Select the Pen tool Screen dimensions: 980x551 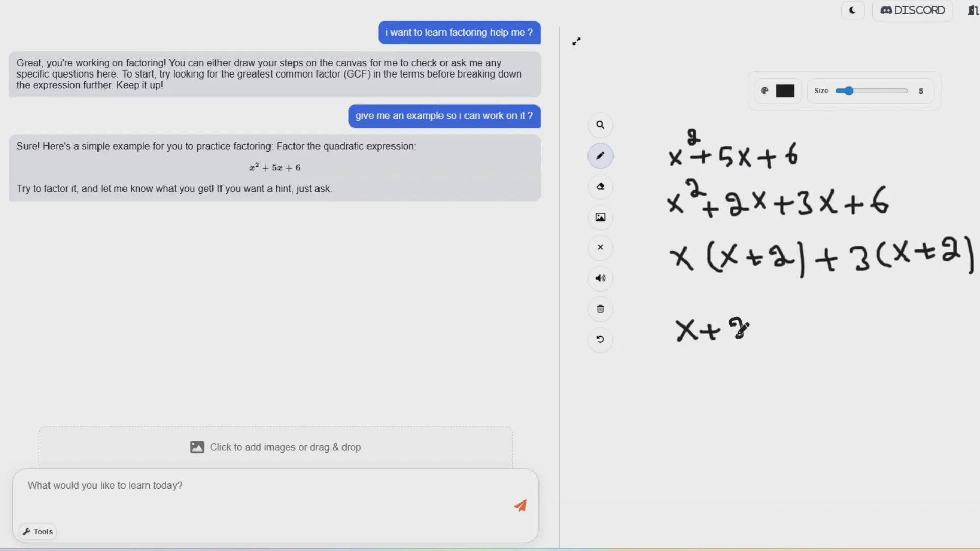[x=600, y=156]
